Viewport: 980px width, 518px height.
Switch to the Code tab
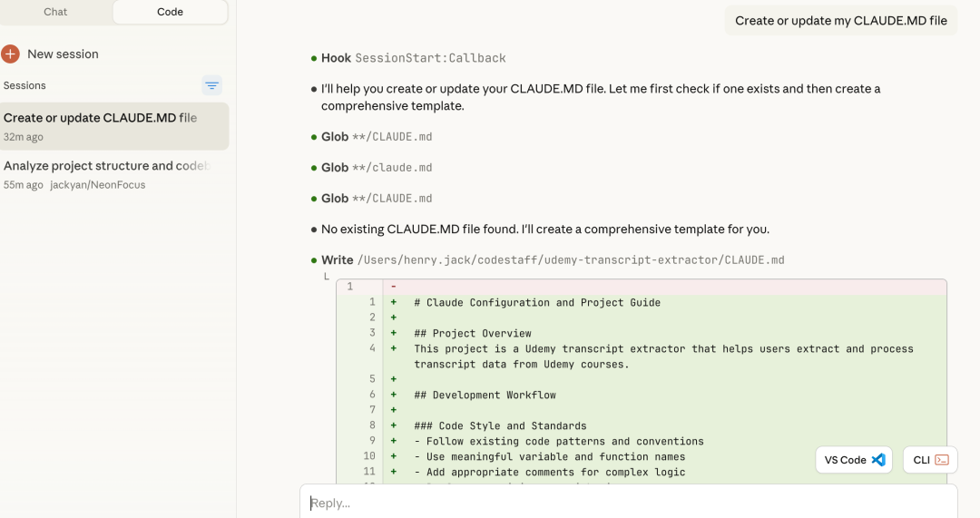point(170,12)
